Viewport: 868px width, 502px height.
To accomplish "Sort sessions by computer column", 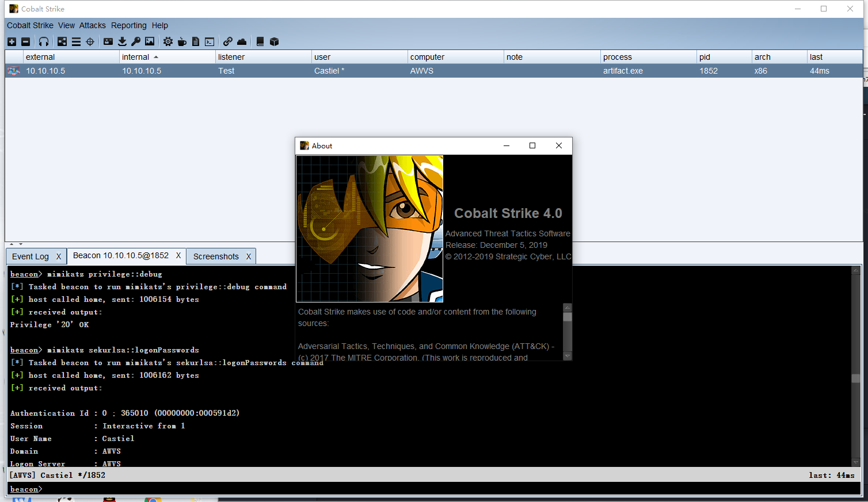I will [455, 57].
